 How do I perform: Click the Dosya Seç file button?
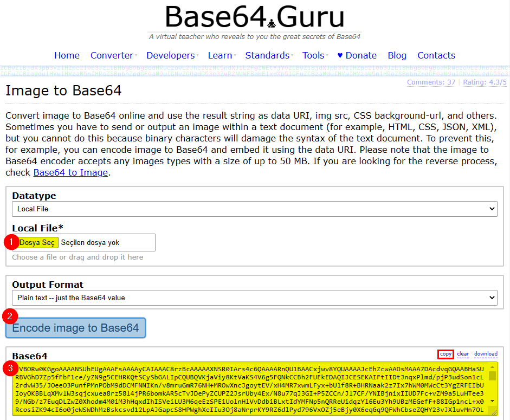tap(37, 242)
